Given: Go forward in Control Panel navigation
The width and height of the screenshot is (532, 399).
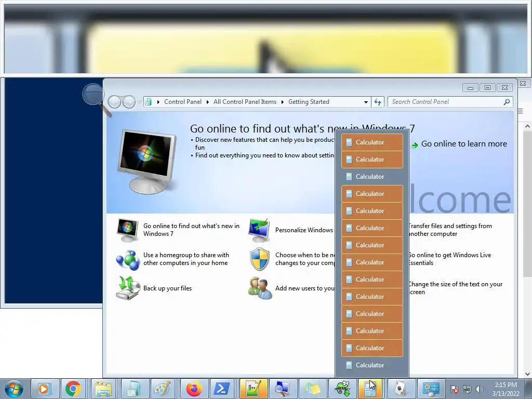Looking at the screenshot, I should click(x=129, y=102).
